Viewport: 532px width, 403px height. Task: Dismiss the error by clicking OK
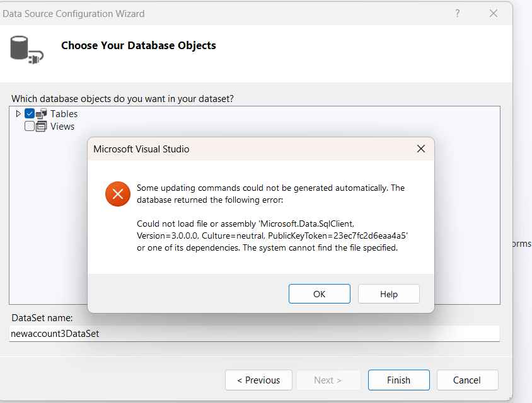(319, 293)
